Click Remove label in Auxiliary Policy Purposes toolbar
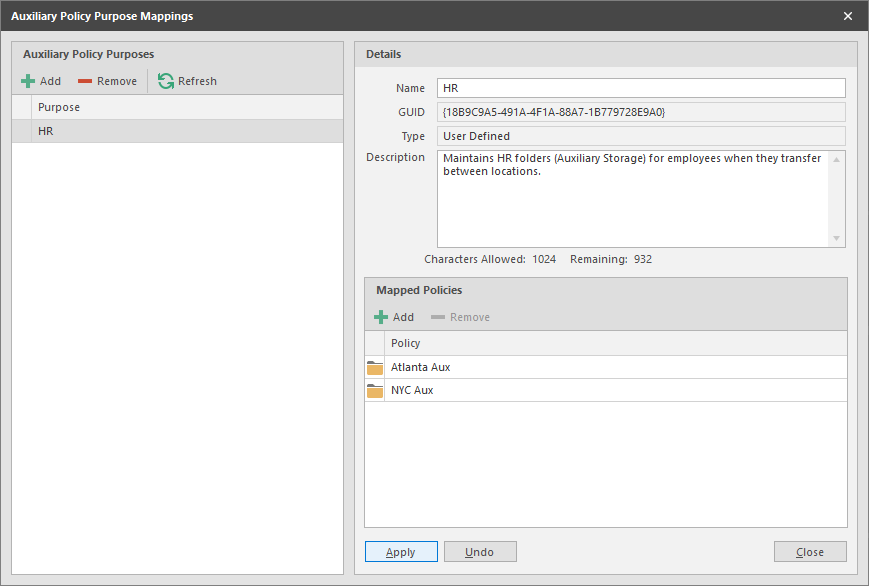 tap(117, 81)
